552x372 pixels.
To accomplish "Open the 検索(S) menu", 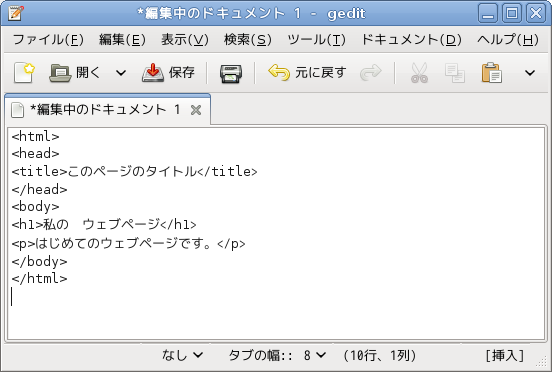I will point(248,40).
